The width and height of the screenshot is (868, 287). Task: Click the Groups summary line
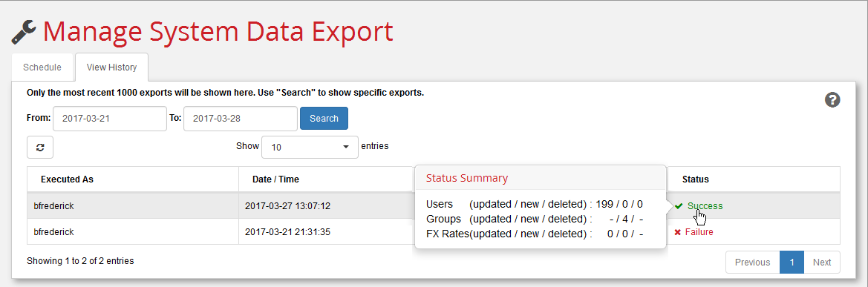(535, 219)
